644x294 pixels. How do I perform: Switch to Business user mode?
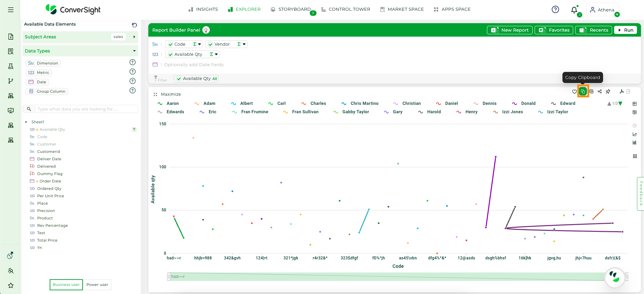[66, 285]
